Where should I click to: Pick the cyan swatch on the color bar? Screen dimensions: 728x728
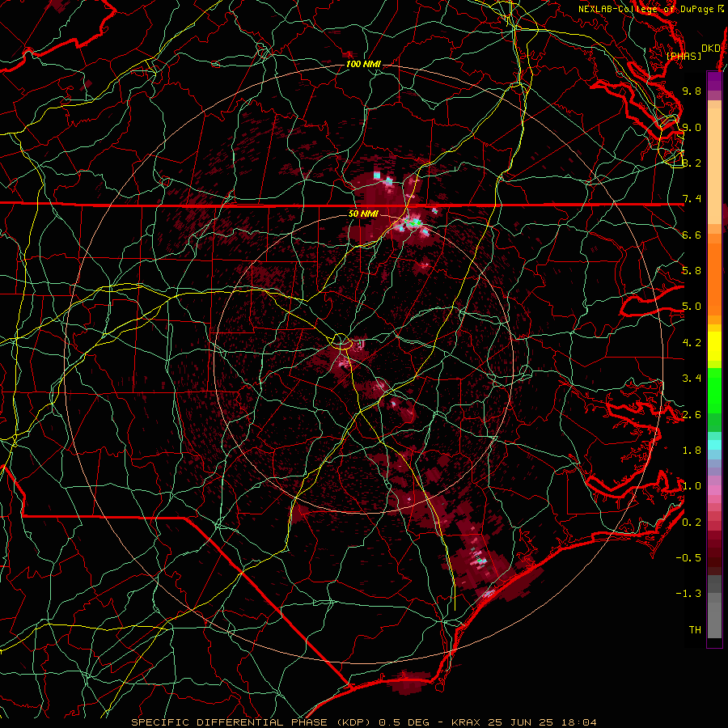point(714,444)
